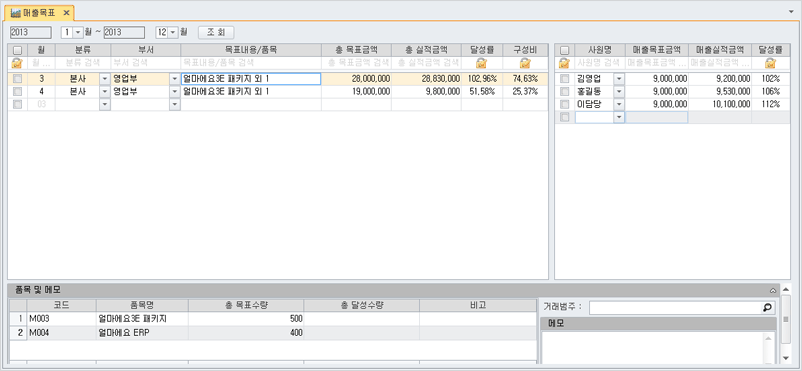This screenshot has width=802, height=371.
Task: Open 부서 dropdown in month 3 row
Action: [174, 79]
